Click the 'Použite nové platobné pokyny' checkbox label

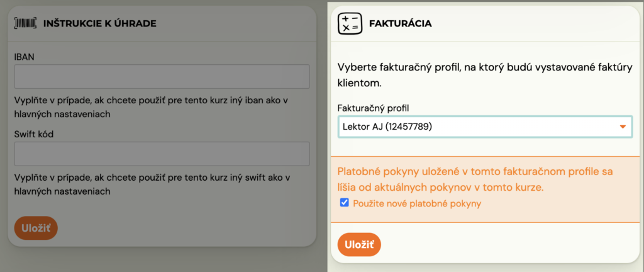pyautogui.click(x=417, y=203)
